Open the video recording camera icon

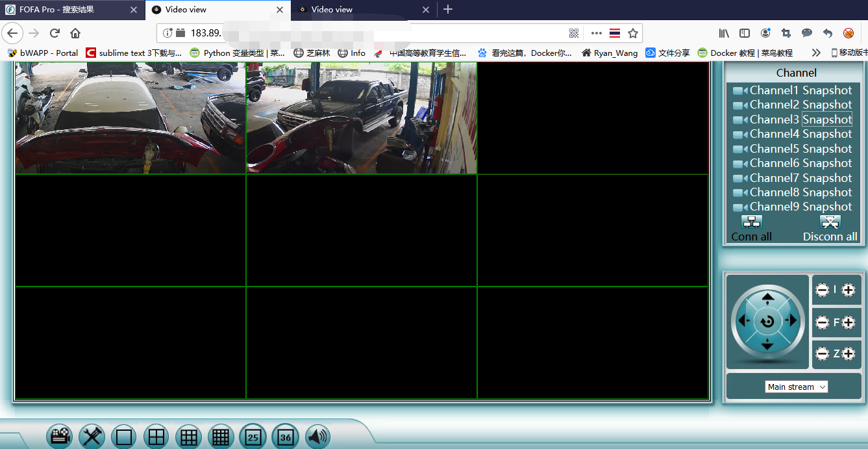pyautogui.click(x=60, y=437)
